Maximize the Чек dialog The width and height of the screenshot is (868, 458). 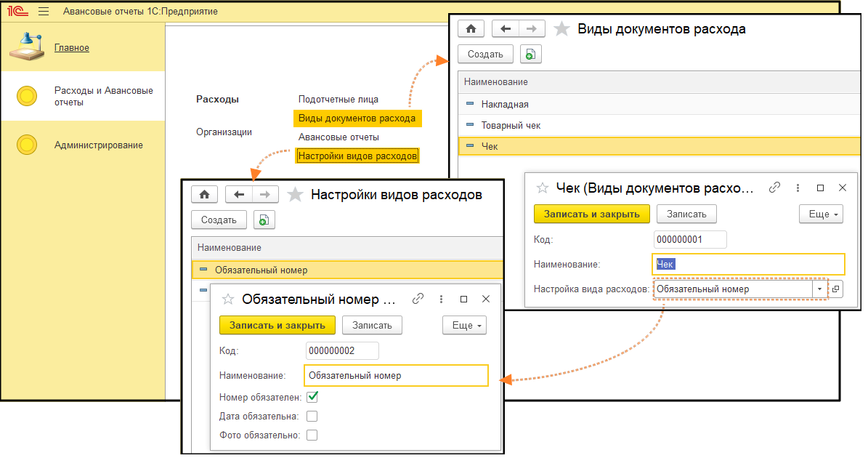pos(820,188)
